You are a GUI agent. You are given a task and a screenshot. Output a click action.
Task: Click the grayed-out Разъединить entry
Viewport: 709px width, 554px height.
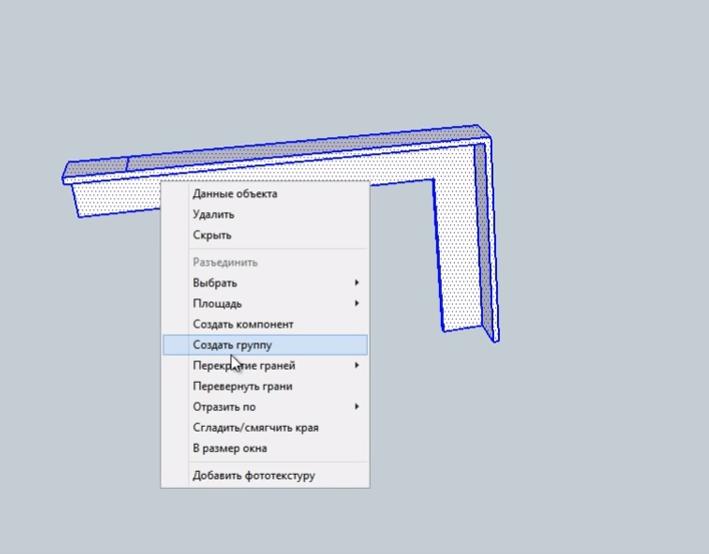(x=225, y=262)
